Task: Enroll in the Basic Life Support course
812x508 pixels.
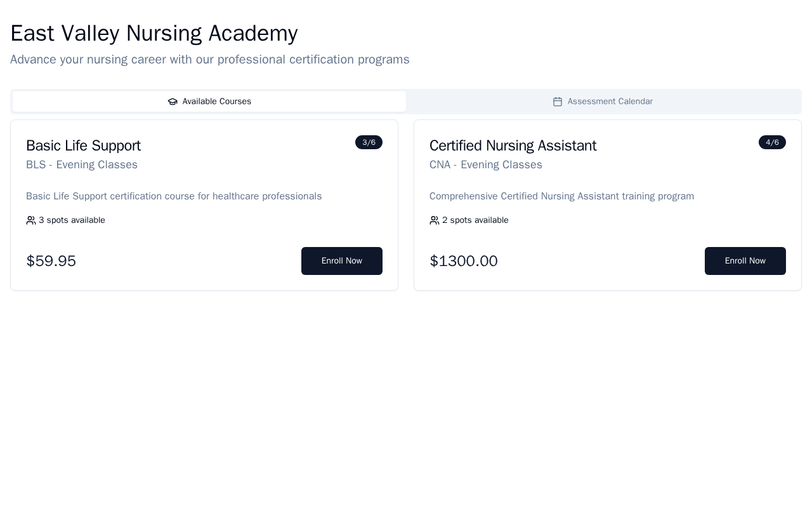Action: (341, 261)
